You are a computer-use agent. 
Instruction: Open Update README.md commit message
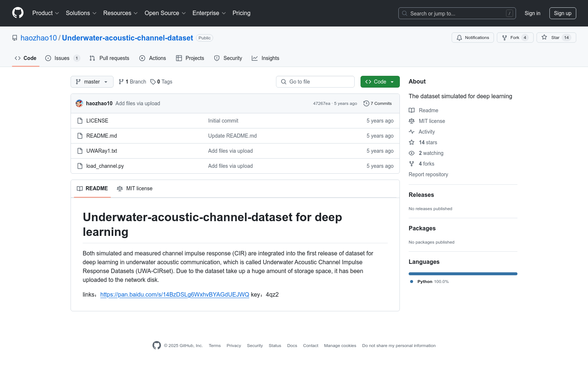(233, 136)
